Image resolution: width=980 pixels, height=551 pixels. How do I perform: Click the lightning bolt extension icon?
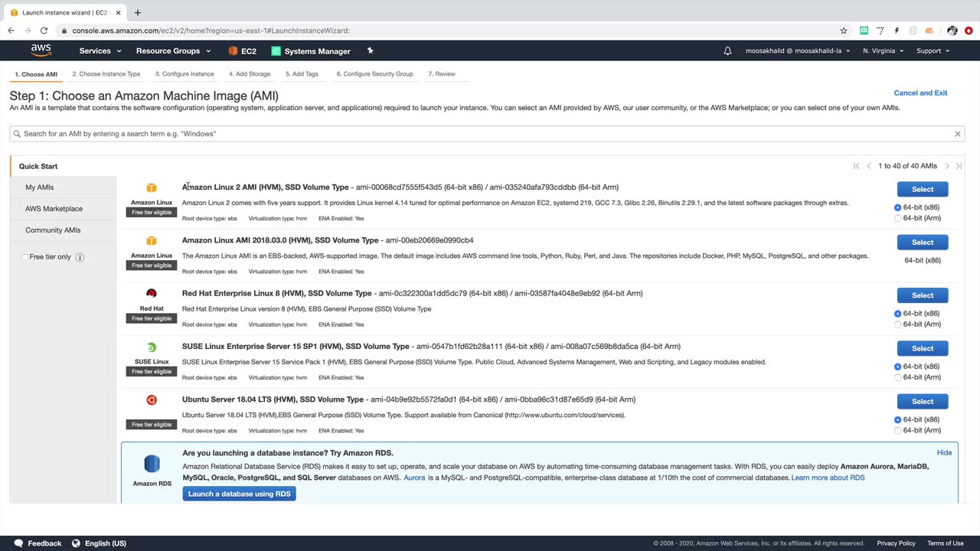click(897, 31)
